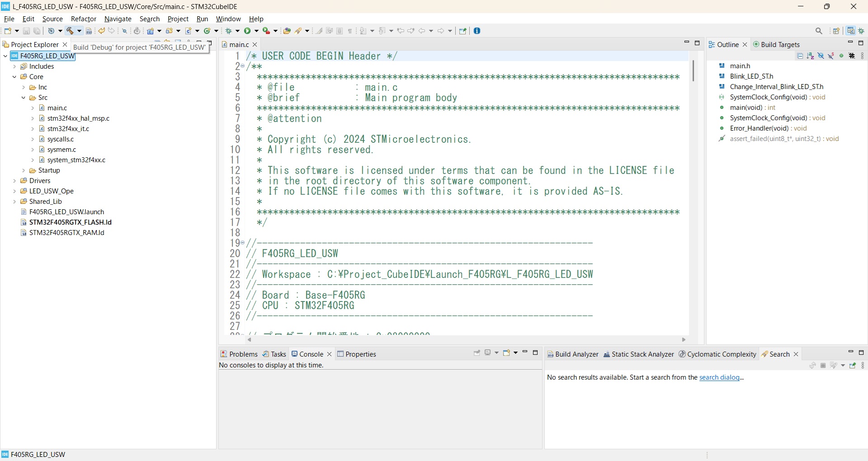Switch to the Cyclomatic Complexity tab
Image resolution: width=868 pixels, height=461 pixels.
pyautogui.click(x=717, y=354)
